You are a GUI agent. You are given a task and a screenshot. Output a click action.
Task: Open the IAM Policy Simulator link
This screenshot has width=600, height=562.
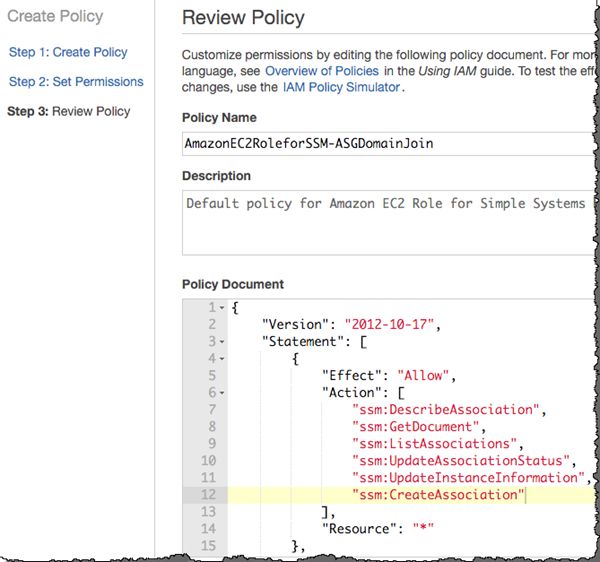[342, 87]
